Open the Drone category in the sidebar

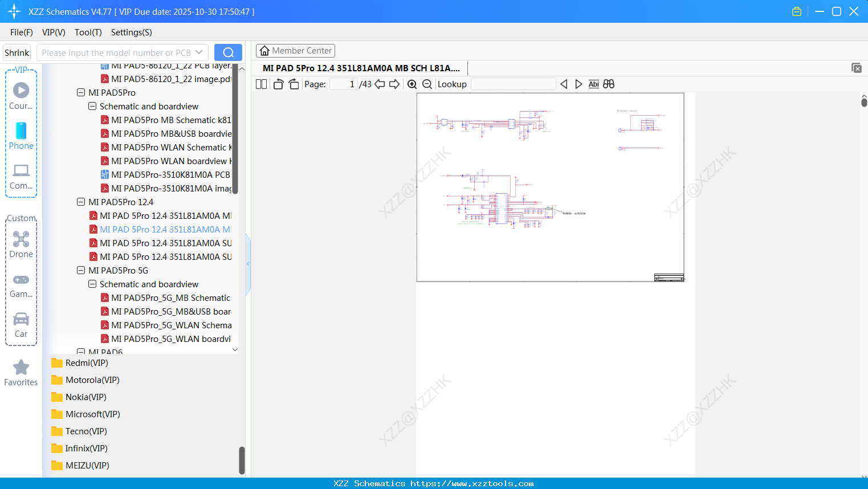click(x=21, y=244)
